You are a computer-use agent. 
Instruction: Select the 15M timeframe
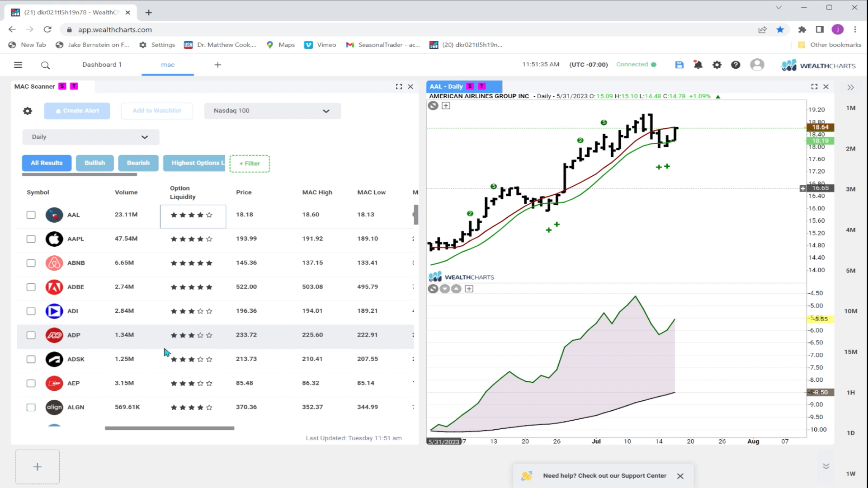[x=851, y=352]
